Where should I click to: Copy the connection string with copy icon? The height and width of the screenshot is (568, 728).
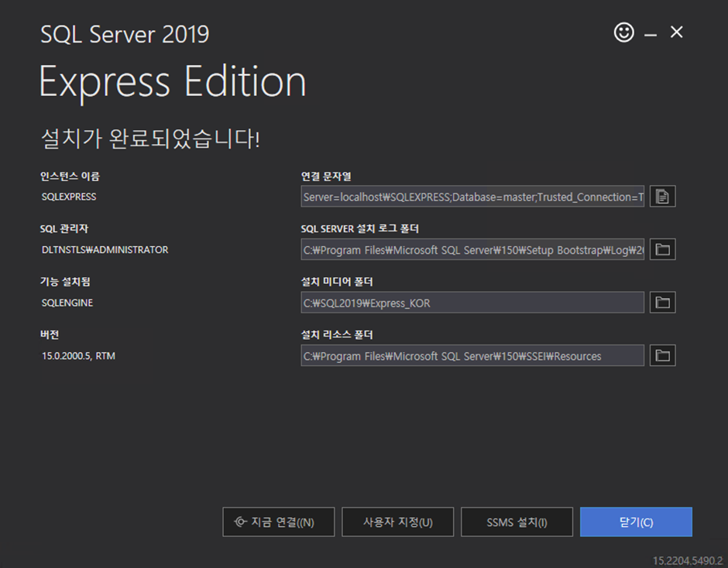click(x=662, y=197)
